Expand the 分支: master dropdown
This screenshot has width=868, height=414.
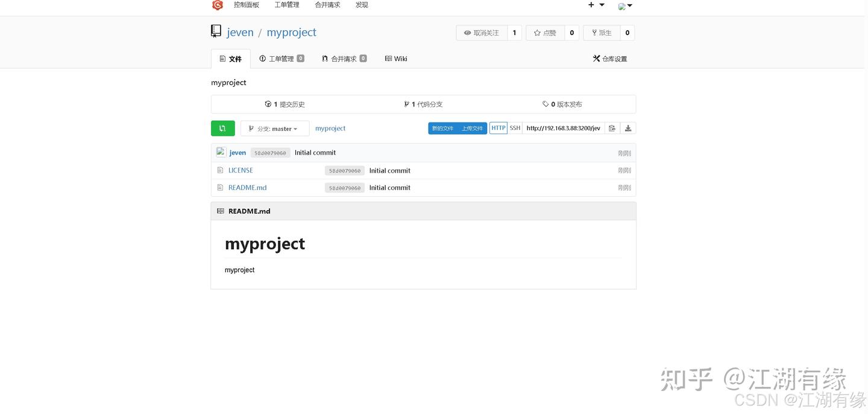tap(274, 128)
